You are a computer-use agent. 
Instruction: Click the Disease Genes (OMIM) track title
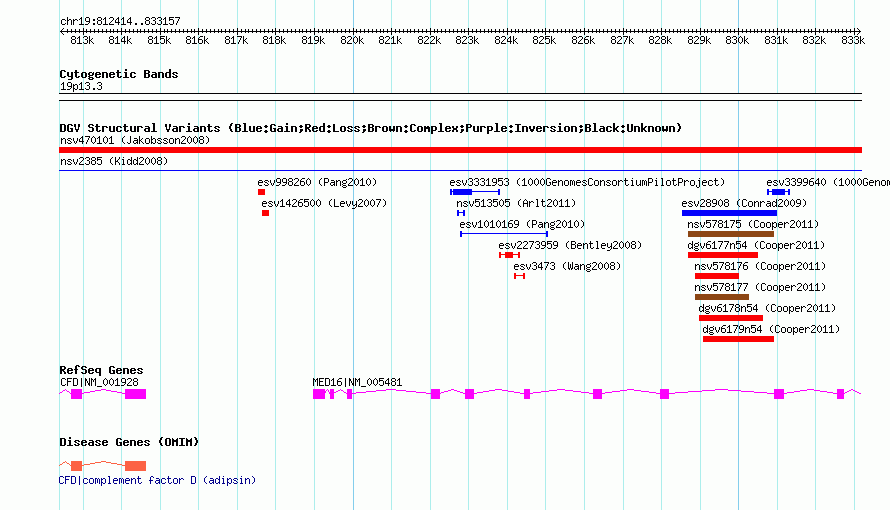click(129, 442)
